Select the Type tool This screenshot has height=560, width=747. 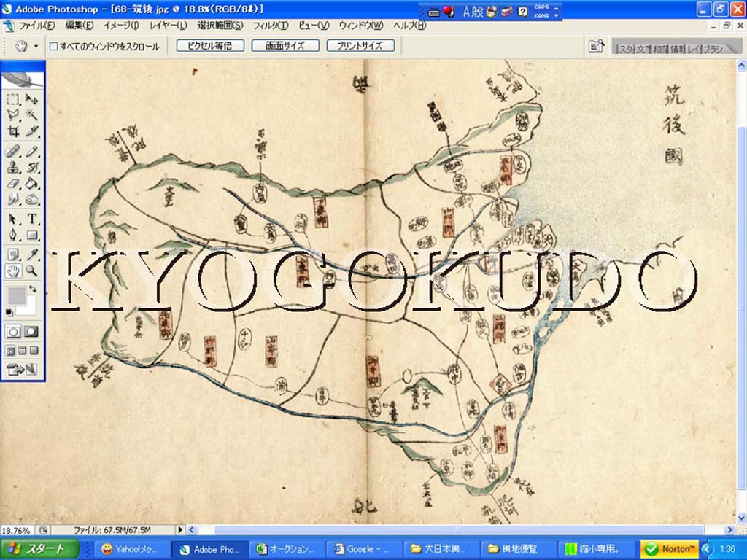(x=31, y=219)
